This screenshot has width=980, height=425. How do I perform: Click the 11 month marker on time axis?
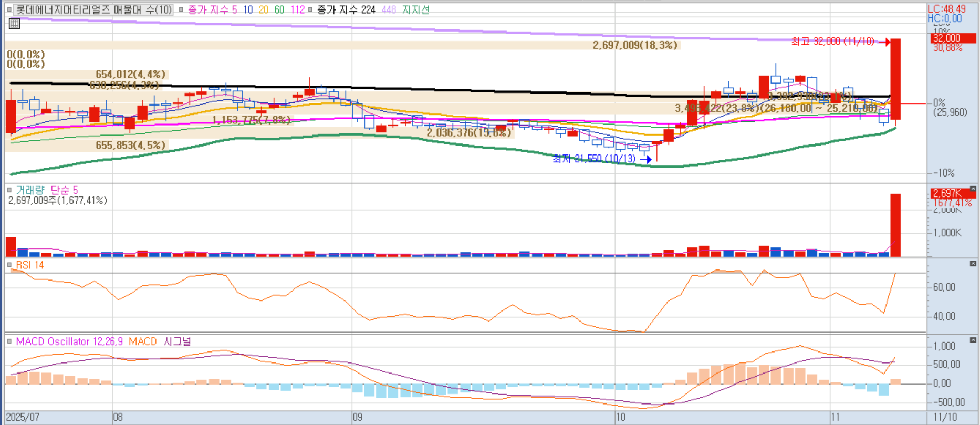[x=835, y=418]
